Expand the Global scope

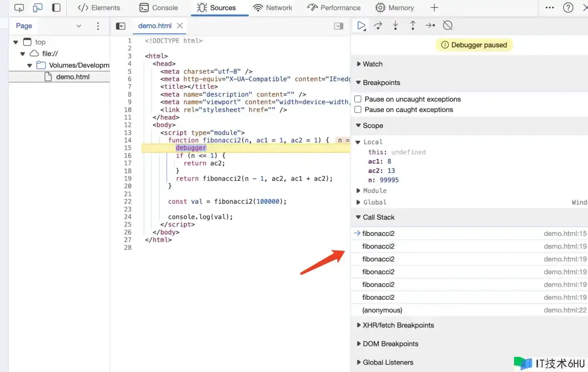tap(358, 202)
